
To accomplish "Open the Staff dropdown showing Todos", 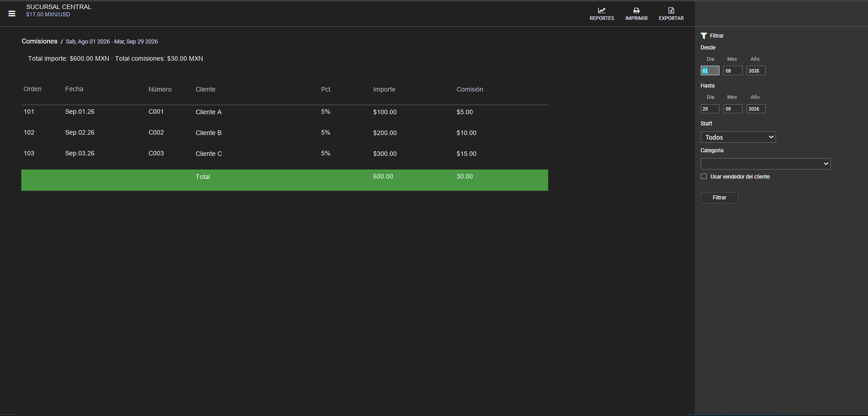I will point(738,137).
